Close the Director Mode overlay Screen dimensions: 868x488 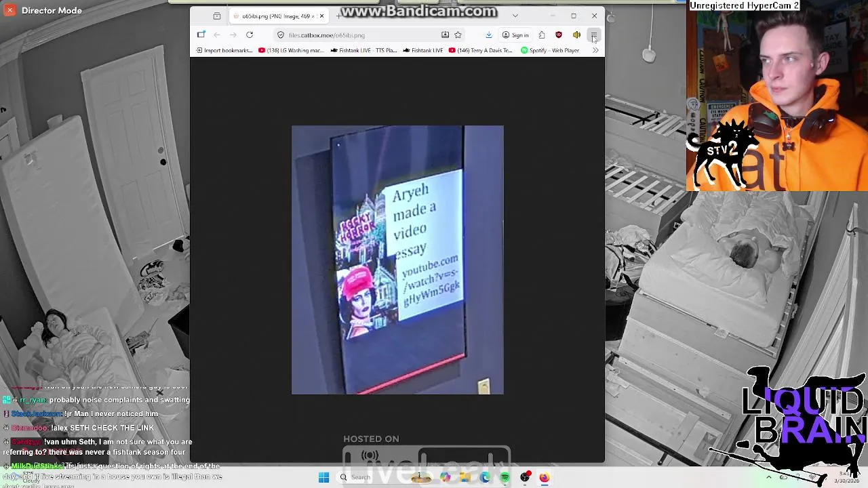(x=9, y=10)
